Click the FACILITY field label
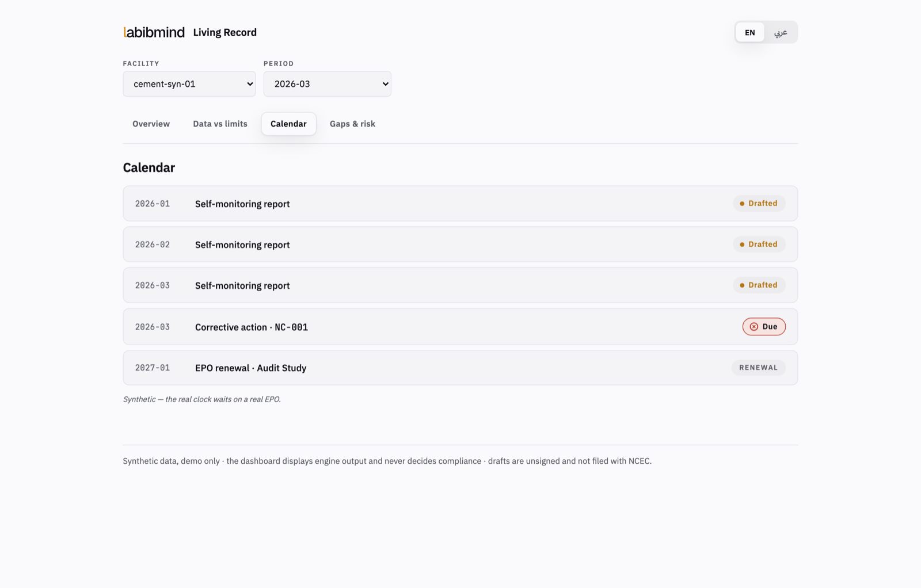 (141, 63)
